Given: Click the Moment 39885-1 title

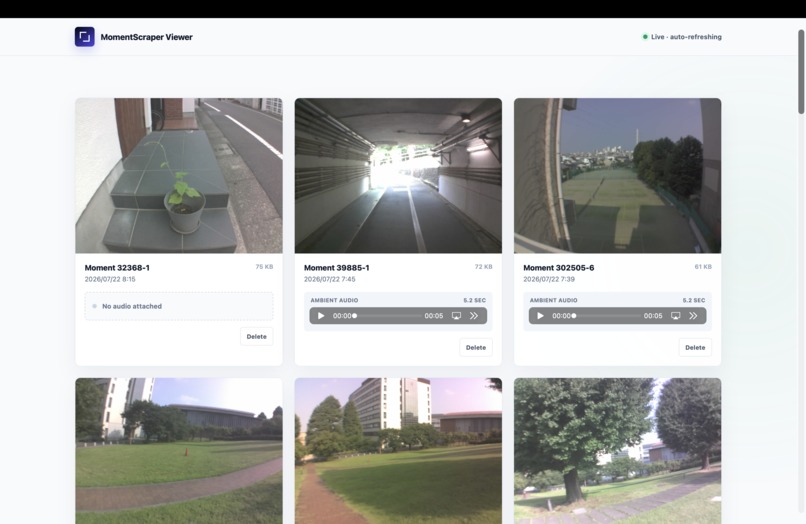Looking at the screenshot, I should click(337, 267).
